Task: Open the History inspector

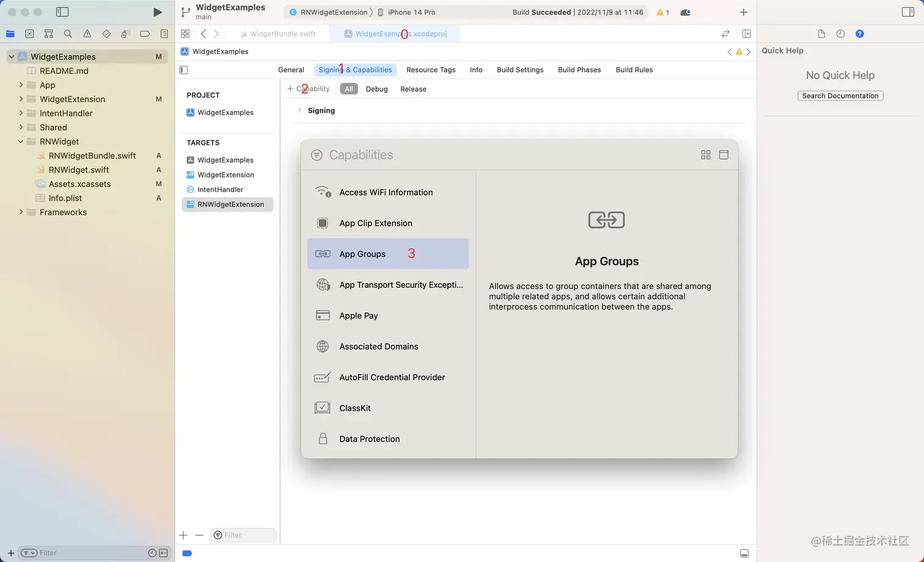Action: [x=840, y=34]
